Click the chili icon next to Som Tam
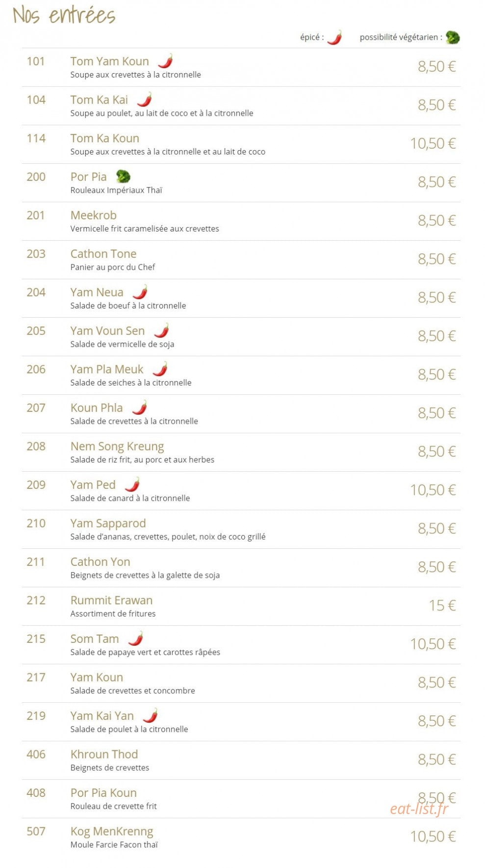The image size is (485, 868). pyautogui.click(x=136, y=638)
